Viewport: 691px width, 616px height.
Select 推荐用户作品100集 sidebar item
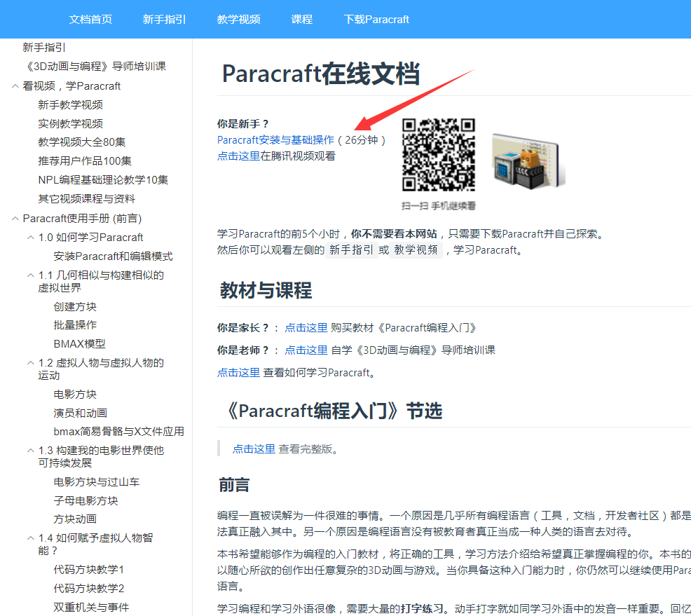tap(85, 160)
